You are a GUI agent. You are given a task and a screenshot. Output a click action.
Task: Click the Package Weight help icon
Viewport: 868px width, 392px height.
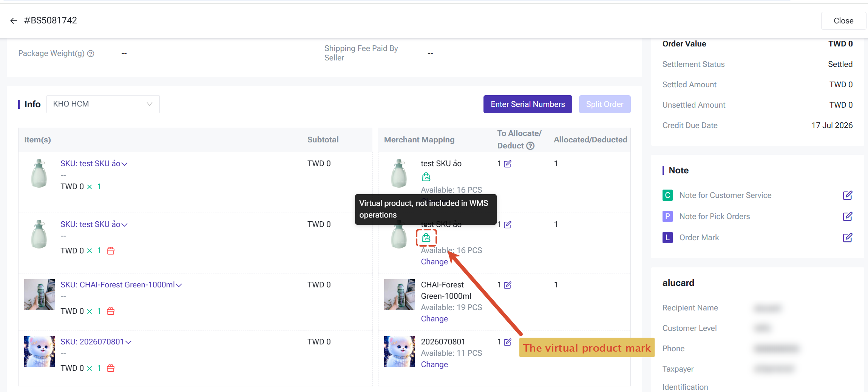91,54
